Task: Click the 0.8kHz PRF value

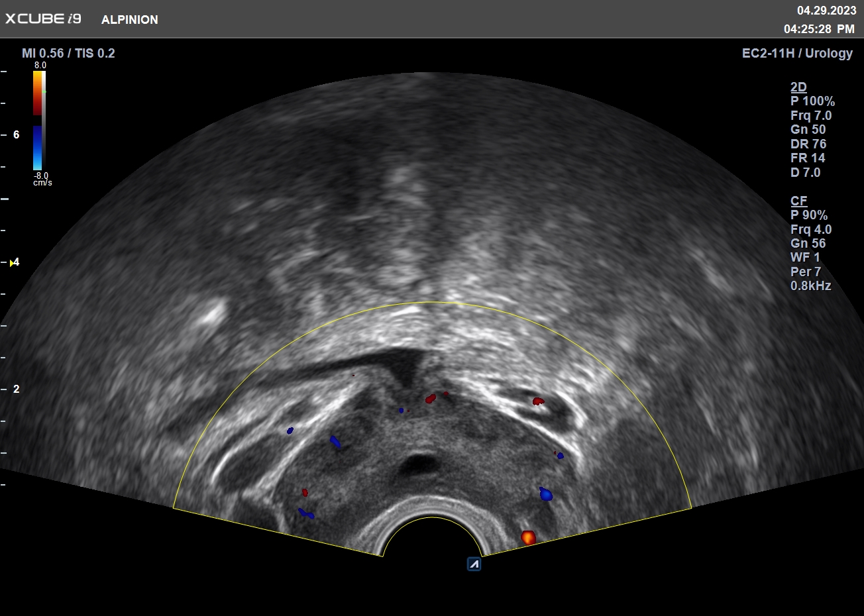Action: tap(810, 286)
